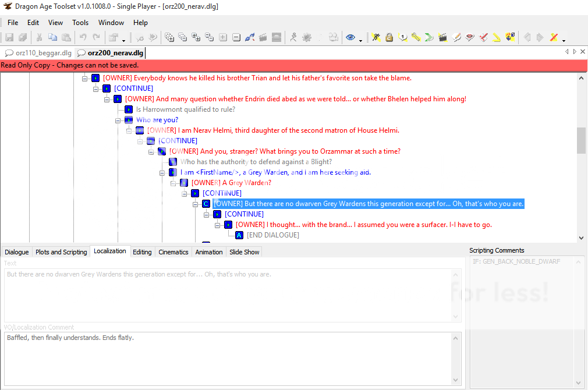
Task: Click the dialogue tree vertical scrollbar thumb
Action: pos(580,140)
